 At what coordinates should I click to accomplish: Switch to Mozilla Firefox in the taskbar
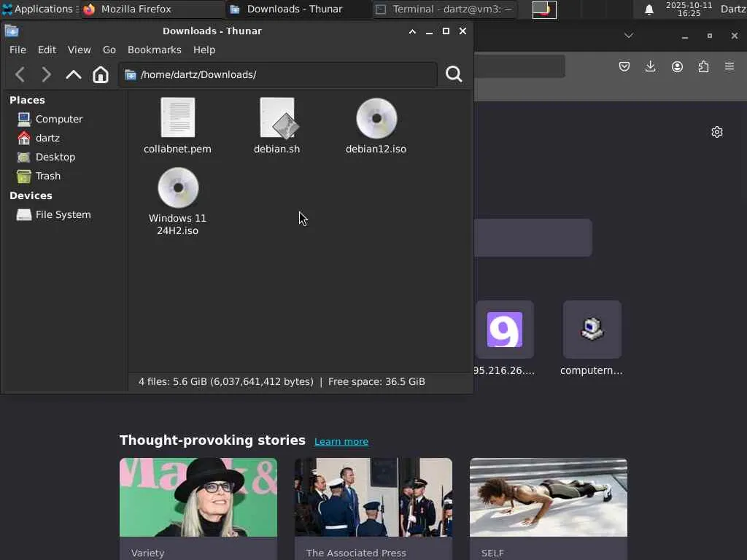[152, 9]
